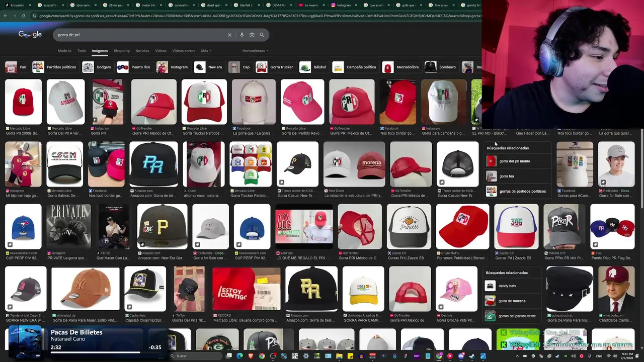Start voice search with the microphone icon
Screen dimensions: 644x362
point(242,35)
